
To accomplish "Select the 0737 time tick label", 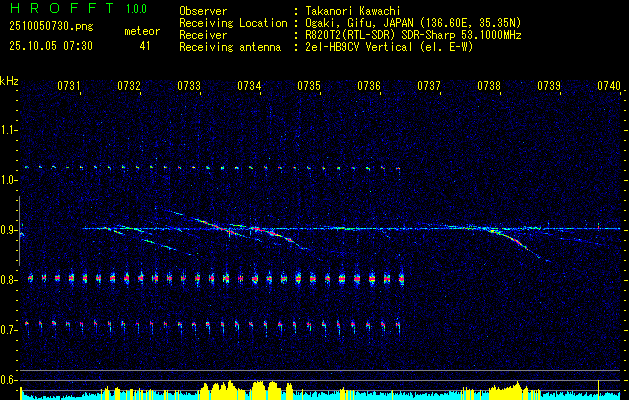I will [x=429, y=87].
